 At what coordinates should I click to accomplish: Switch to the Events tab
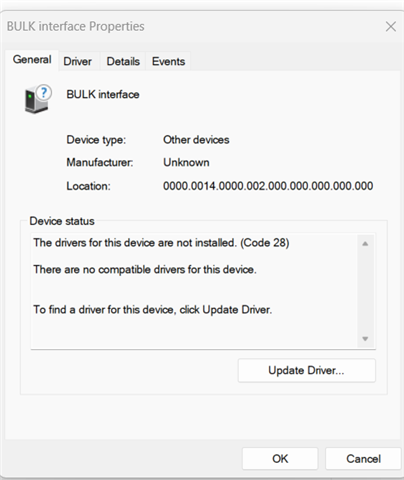pos(168,61)
